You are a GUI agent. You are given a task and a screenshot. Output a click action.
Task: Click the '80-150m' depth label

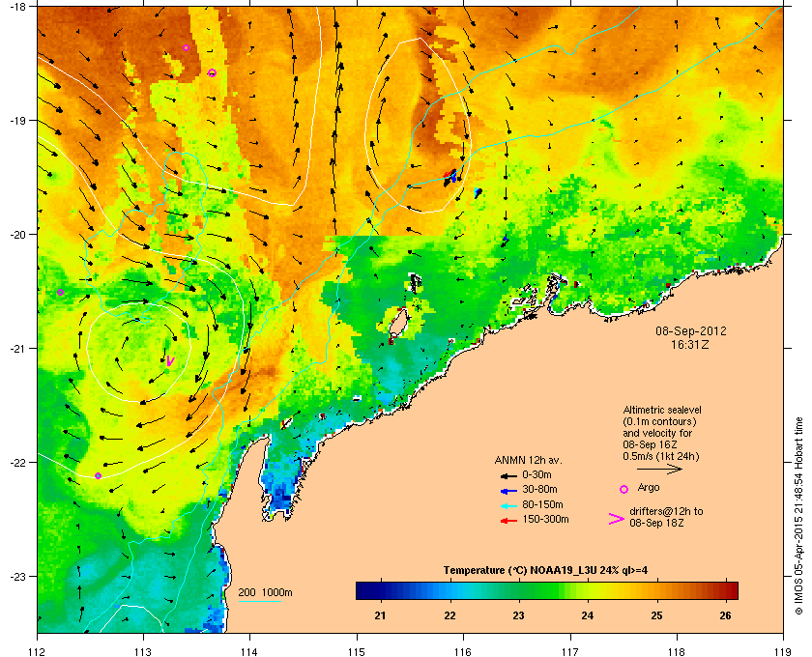pos(542,504)
